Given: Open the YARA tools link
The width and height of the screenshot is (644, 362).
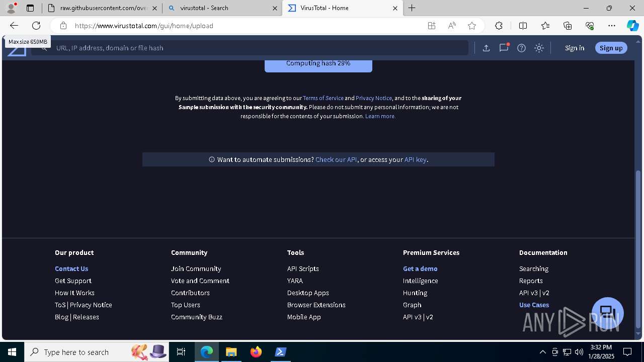Looking at the screenshot, I should click(295, 281).
